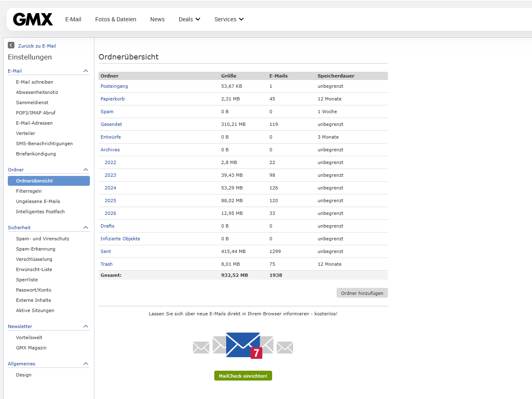Viewport: 532px width, 399px height.
Task: Open Spam- und Virenschutz settings
Action: point(42,239)
